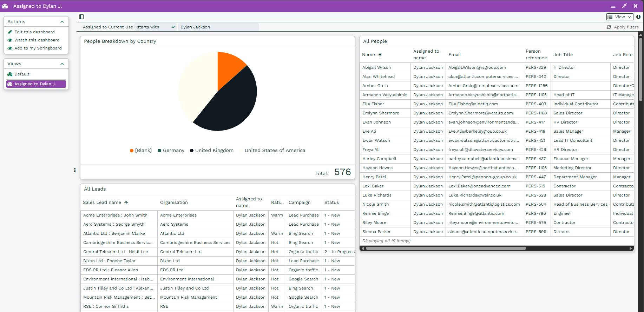The height and width of the screenshot is (312, 644).
Task: Collapse the Actions panel
Action: (x=62, y=22)
